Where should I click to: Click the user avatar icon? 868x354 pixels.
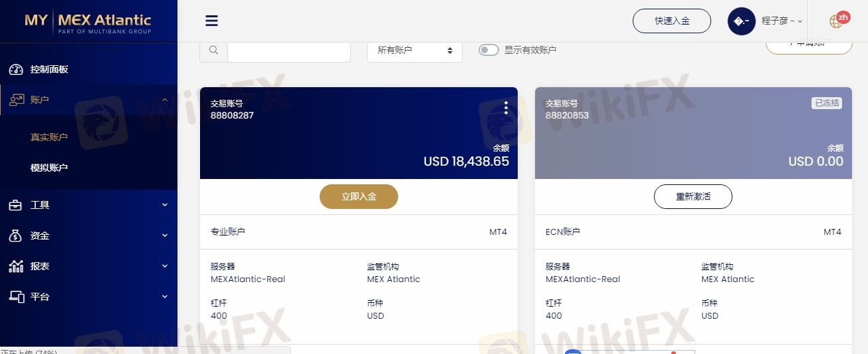point(742,21)
